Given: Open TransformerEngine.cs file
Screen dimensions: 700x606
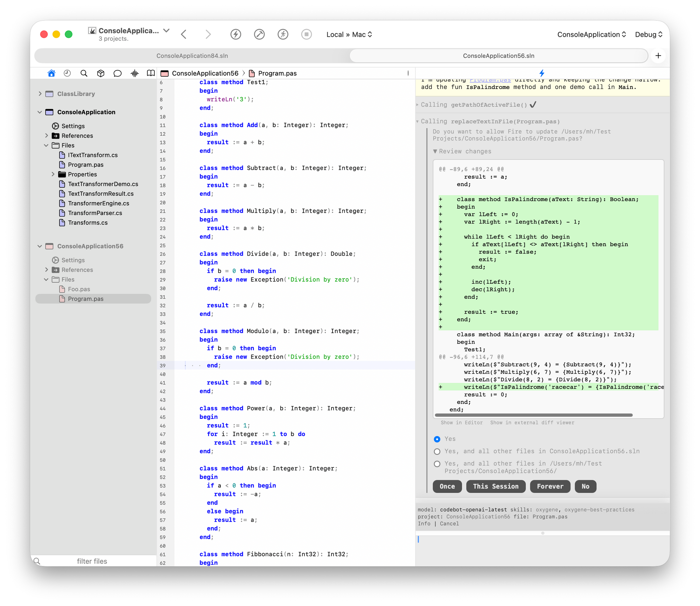Looking at the screenshot, I should [x=98, y=203].
